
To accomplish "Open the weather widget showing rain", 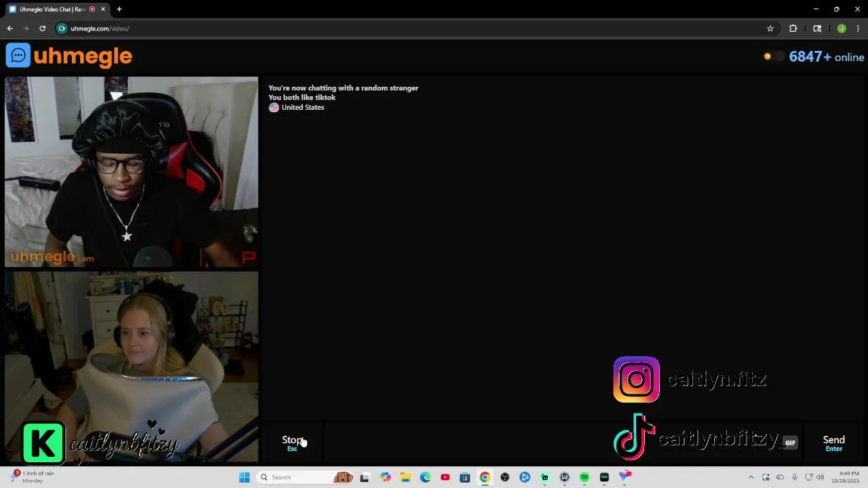I will [34, 477].
